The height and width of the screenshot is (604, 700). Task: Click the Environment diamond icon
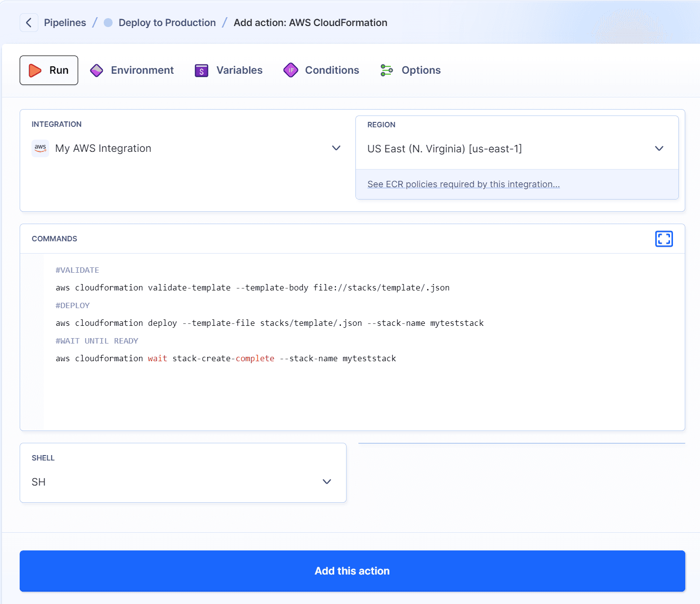96,70
